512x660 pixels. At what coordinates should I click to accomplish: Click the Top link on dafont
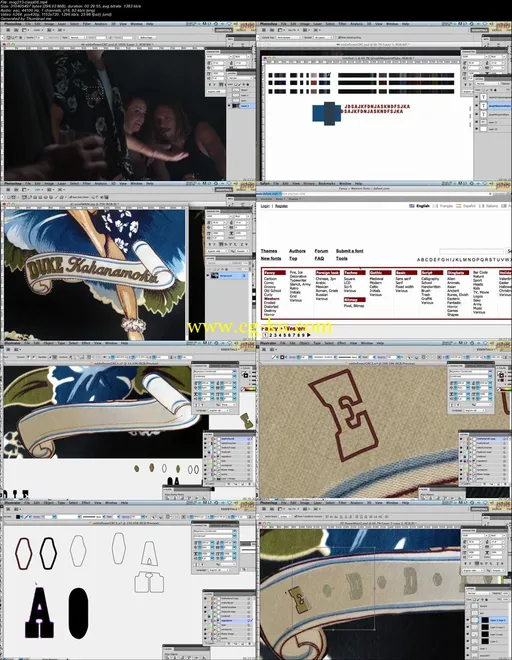(x=293, y=258)
